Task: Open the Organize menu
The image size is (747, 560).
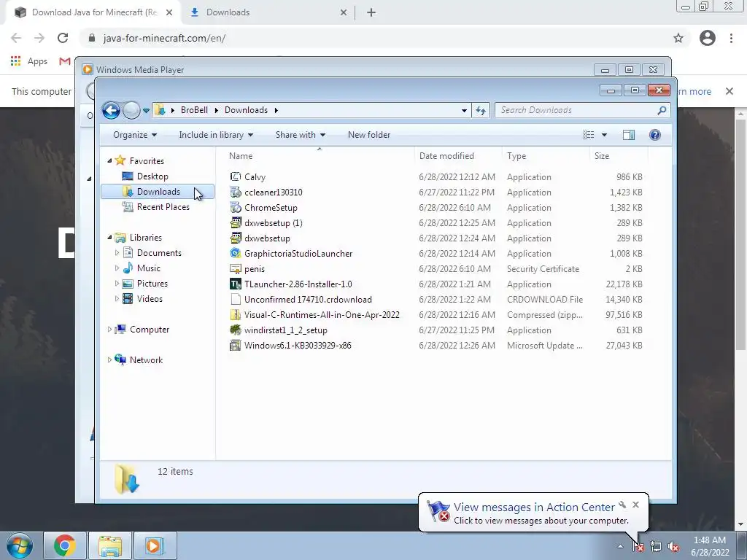Action: click(x=135, y=135)
